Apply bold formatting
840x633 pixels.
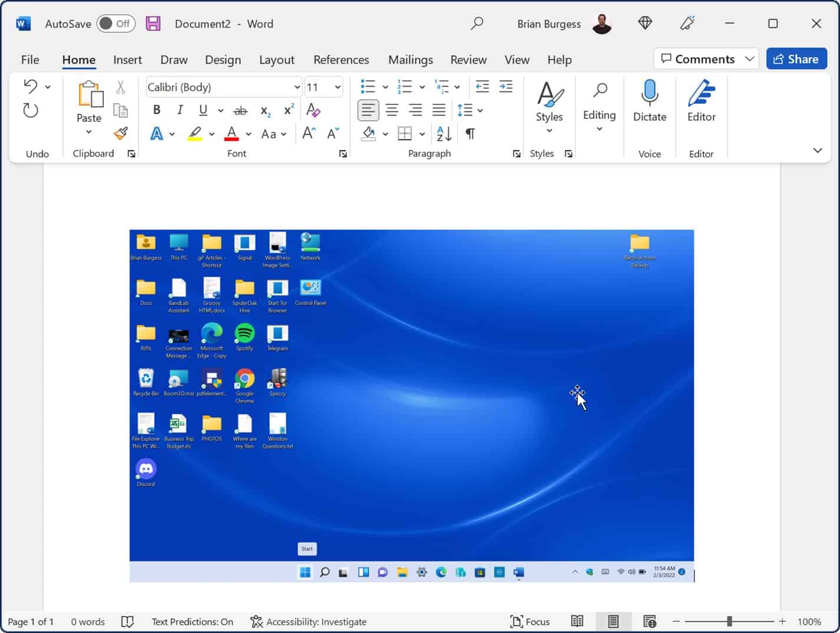pyautogui.click(x=156, y=110)
